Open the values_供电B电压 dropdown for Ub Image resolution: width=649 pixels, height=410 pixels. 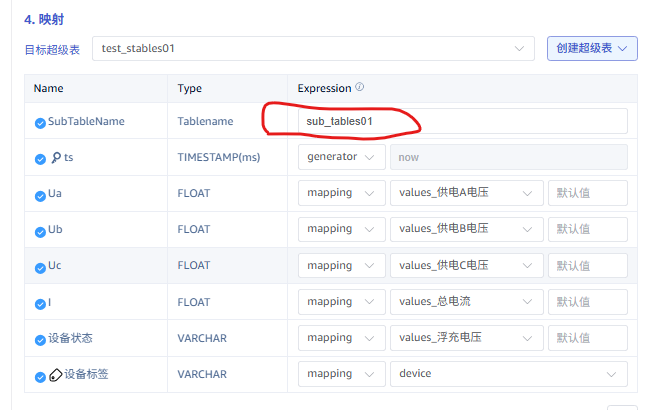click(x=466, y=229)
